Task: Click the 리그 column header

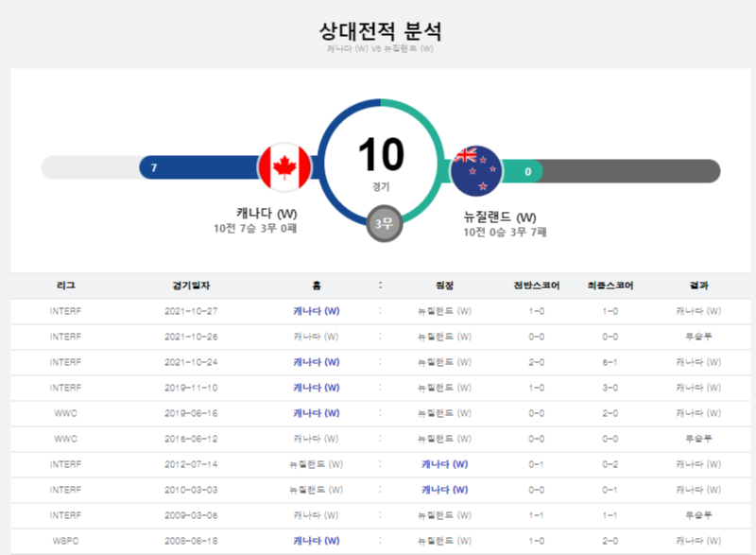Action: (x=65, y=286)
